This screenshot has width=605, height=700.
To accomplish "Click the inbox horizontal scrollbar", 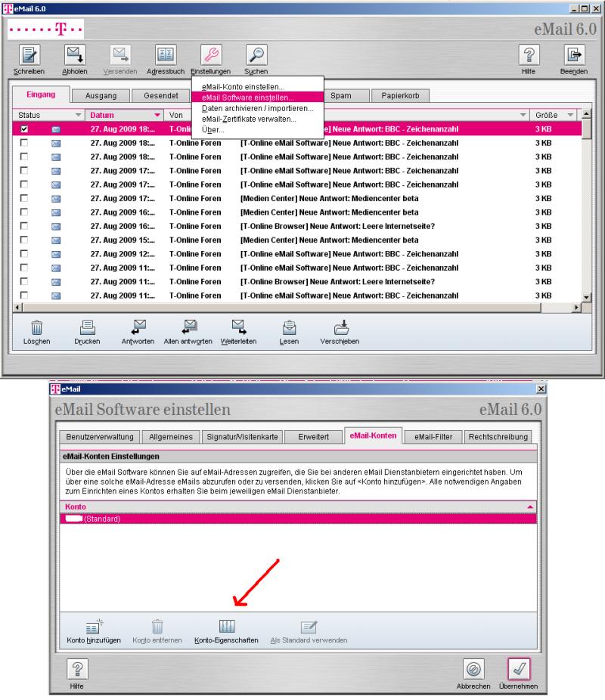I will click(302, 309).
